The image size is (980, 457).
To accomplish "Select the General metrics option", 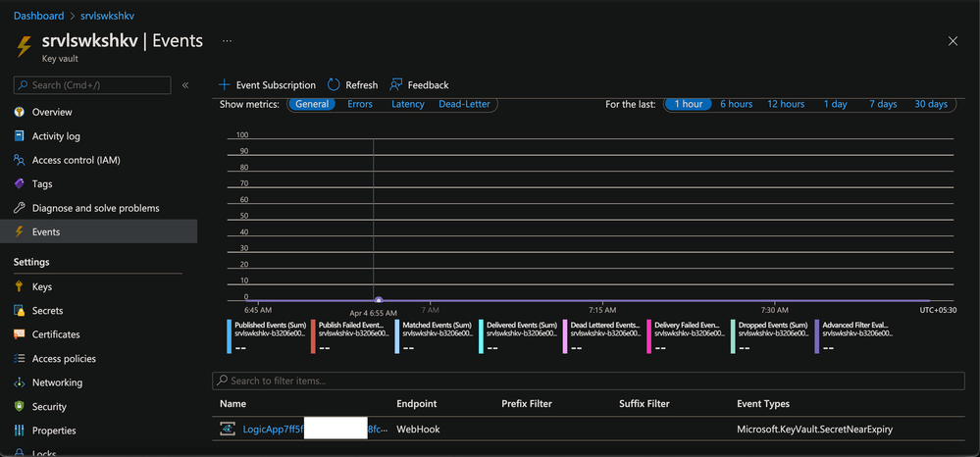I will 312,104.
